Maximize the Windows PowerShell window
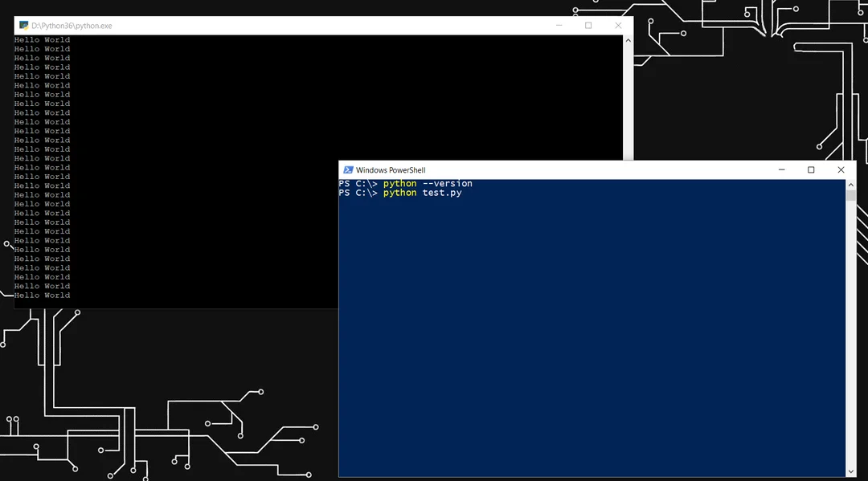 point(811,169)
